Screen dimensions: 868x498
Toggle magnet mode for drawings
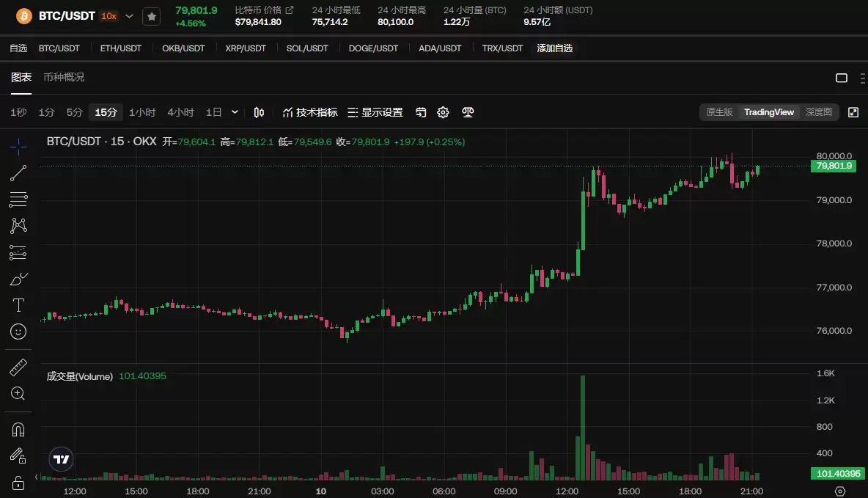(18, 429)
